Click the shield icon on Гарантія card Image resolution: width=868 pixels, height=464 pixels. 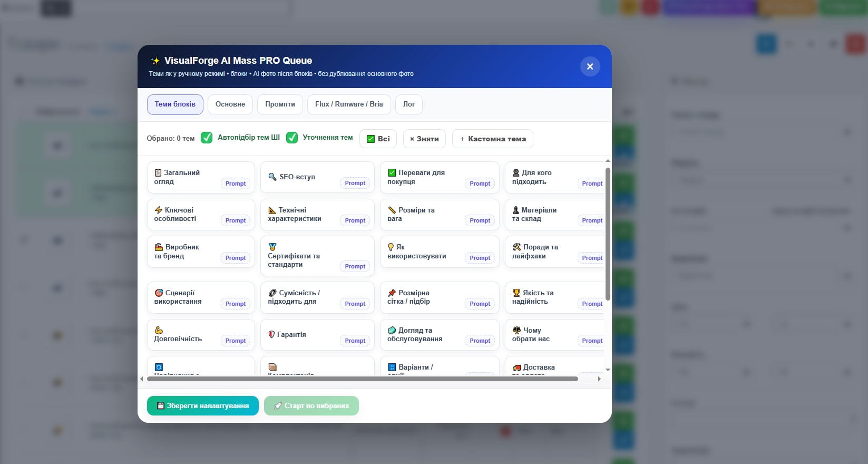(x=272, y=334)
